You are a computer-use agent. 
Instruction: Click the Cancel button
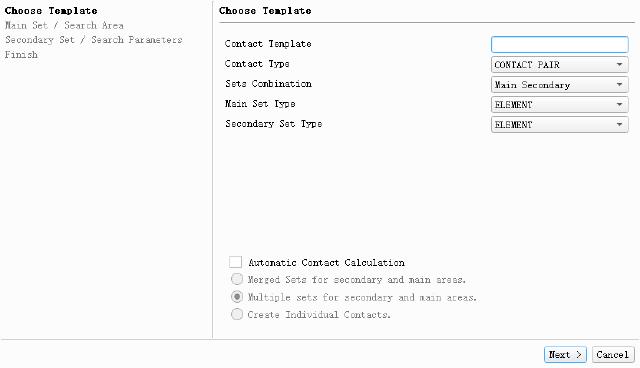click(x=613, y=355)
